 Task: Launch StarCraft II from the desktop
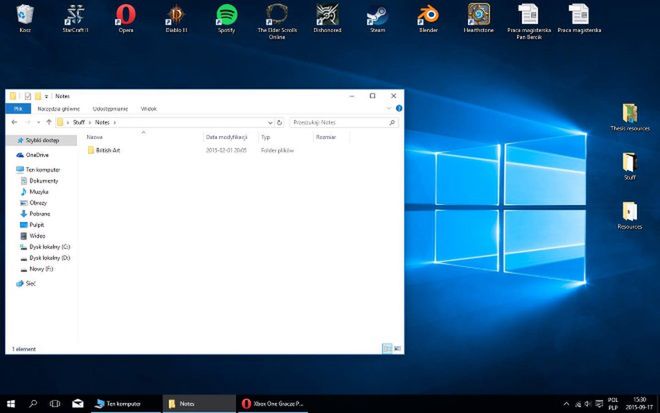tap(75, 19)
